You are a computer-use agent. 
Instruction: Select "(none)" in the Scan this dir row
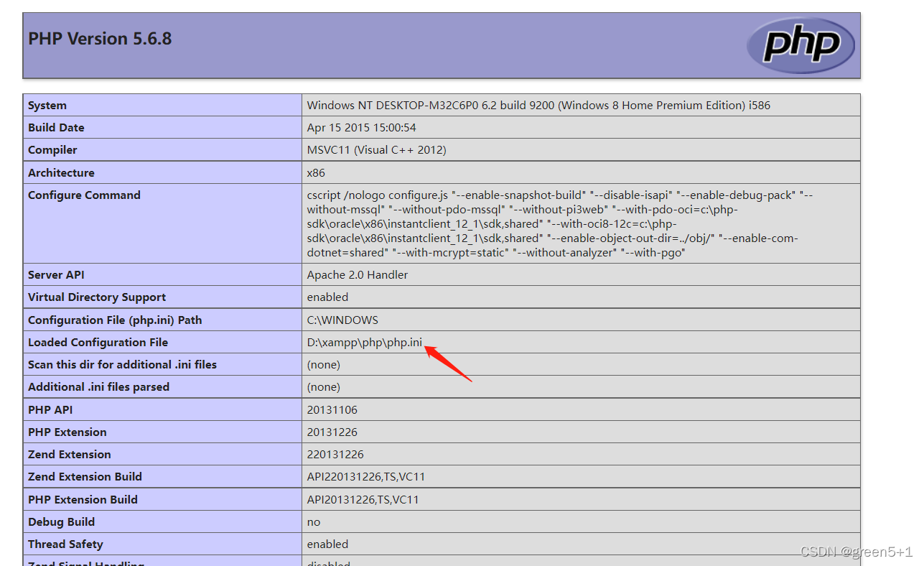tap(324, 365)
